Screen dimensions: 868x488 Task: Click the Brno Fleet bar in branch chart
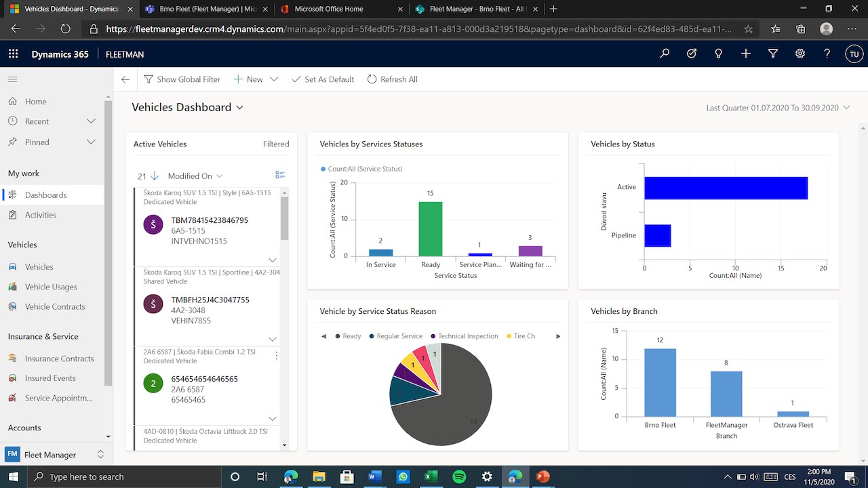pyautogui.click(x=660, y=382)
